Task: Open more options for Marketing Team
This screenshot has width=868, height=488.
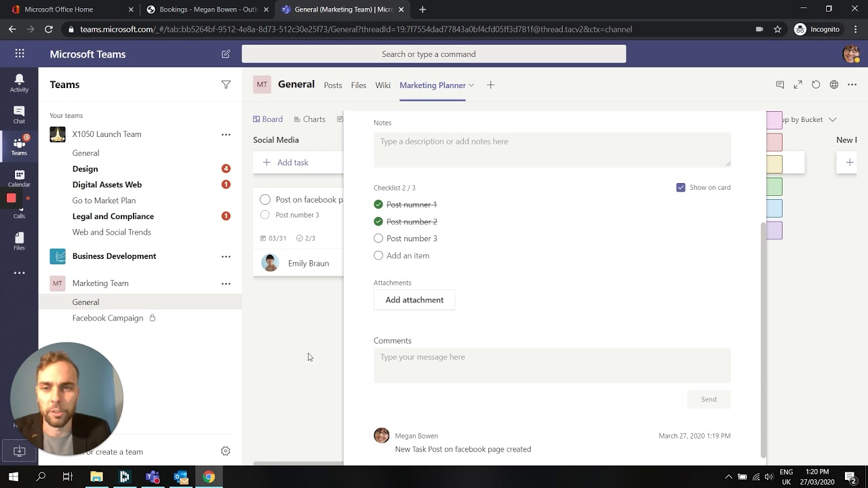Action: [x=226, y=283]
